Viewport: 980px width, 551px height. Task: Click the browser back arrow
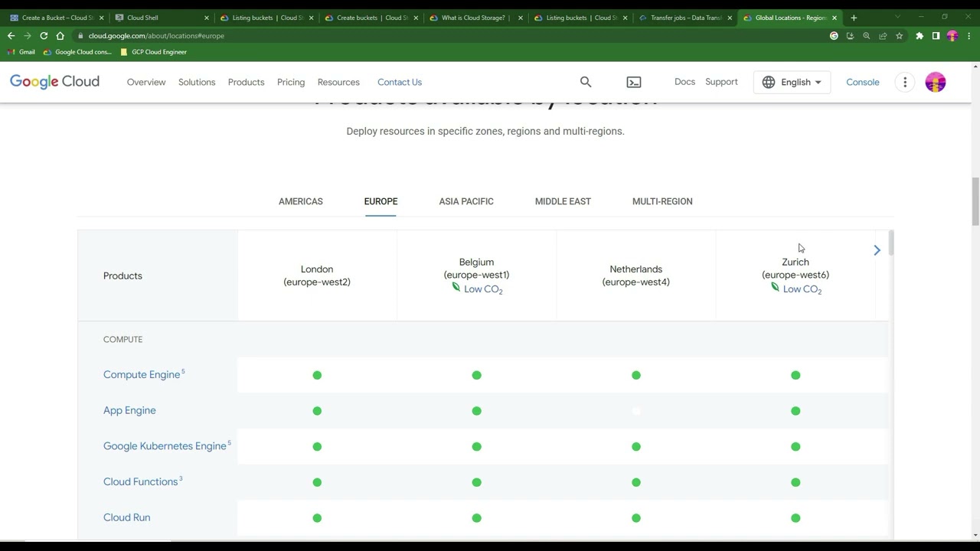[x=11, y=36]
